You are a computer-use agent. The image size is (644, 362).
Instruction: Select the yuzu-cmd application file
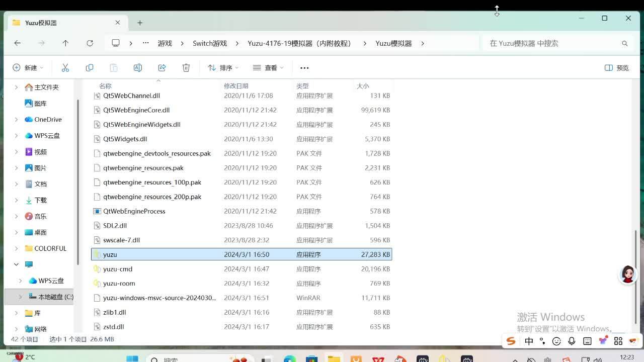(118, 269)
